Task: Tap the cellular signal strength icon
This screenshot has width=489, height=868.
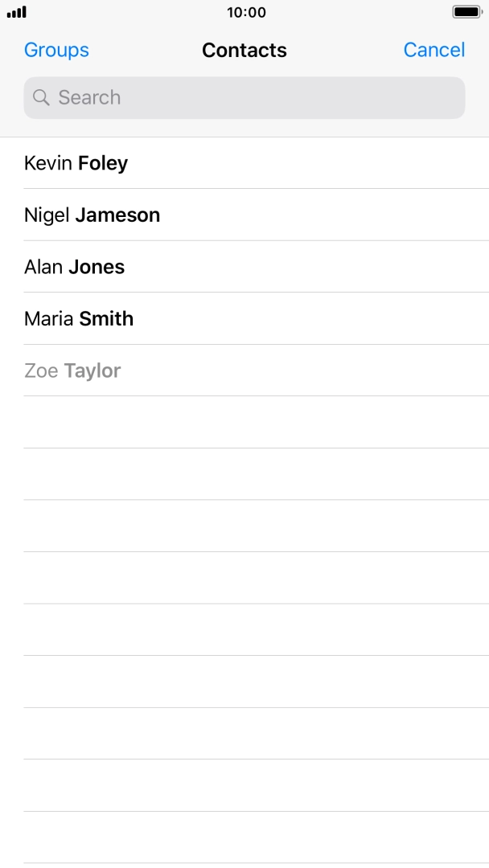Action: tap(17, 13)
